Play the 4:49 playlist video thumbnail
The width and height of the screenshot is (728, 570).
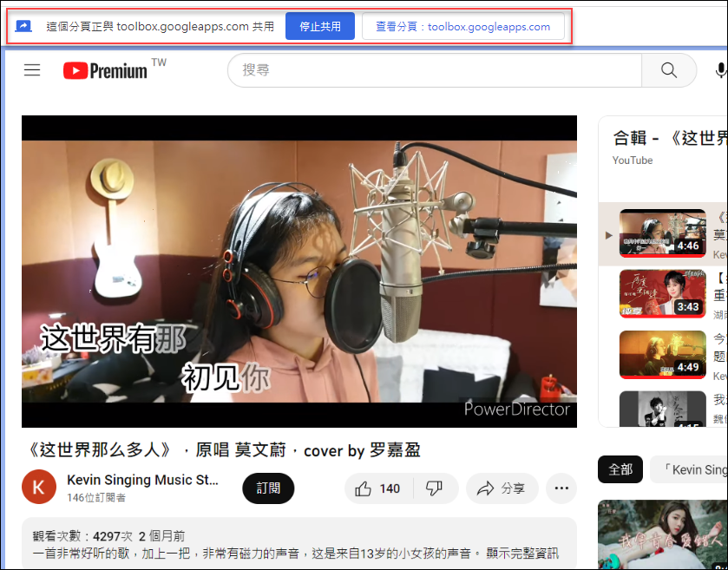click(663, 355)
